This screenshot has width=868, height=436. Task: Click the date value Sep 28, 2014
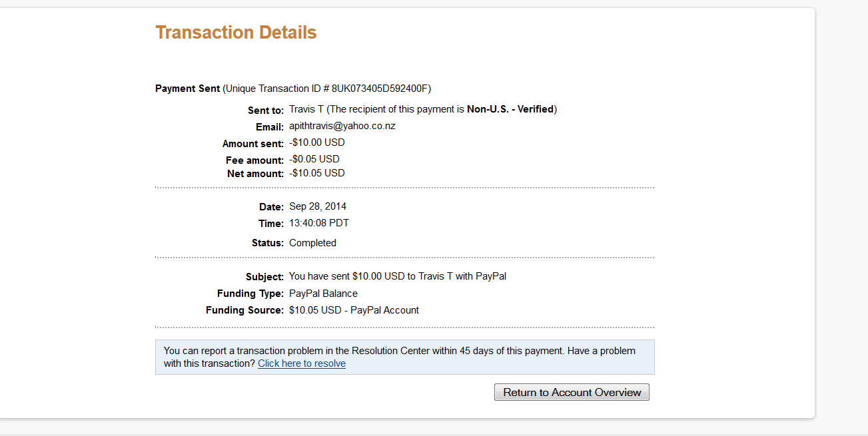pyautogui.click(x=317, y=206)
